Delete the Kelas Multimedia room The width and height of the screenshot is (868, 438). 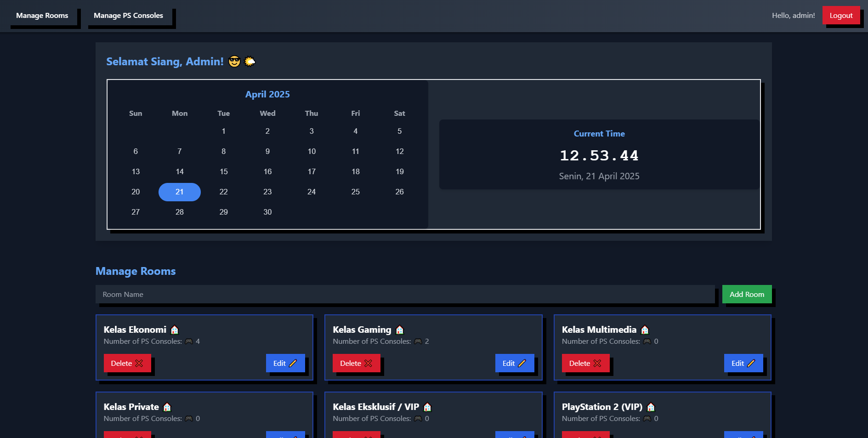click(x=585, y=363)
